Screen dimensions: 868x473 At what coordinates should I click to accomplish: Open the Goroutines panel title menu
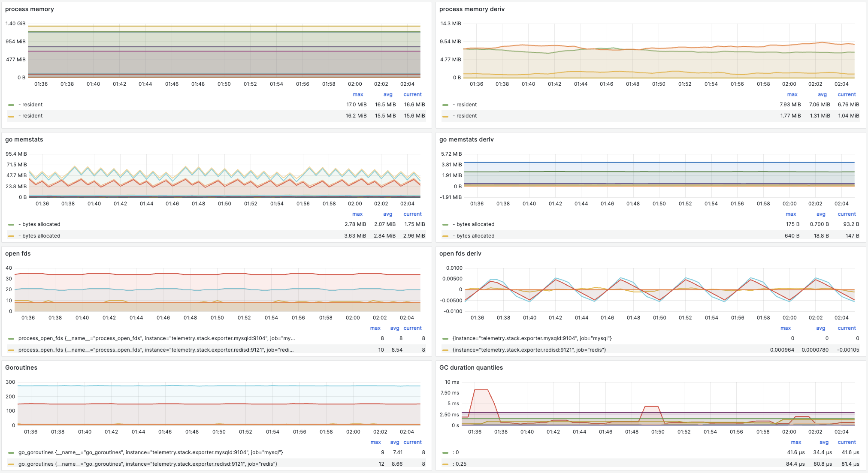click(x=21, y=368)
